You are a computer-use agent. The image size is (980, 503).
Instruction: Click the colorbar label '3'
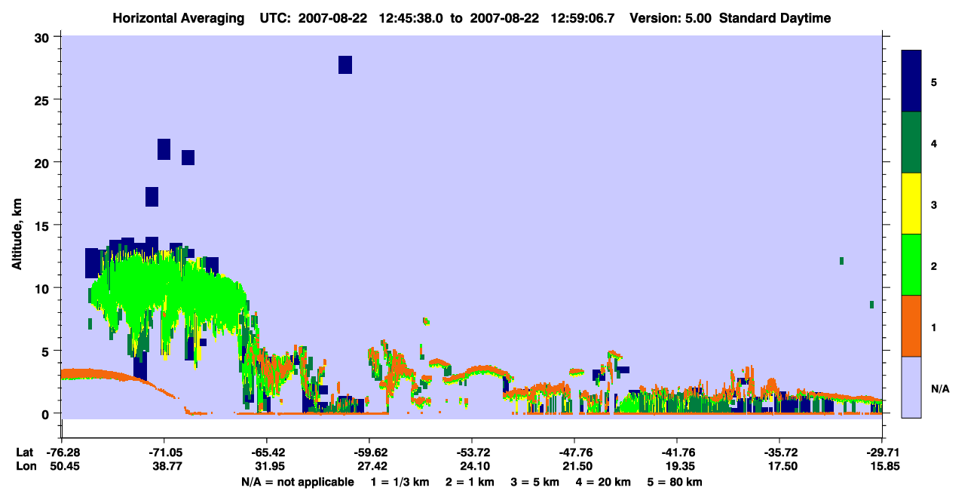(x=934, y=204)
